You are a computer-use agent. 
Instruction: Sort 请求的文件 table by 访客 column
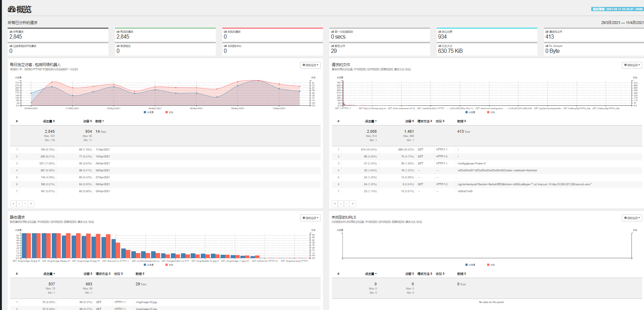pos(410,121)
